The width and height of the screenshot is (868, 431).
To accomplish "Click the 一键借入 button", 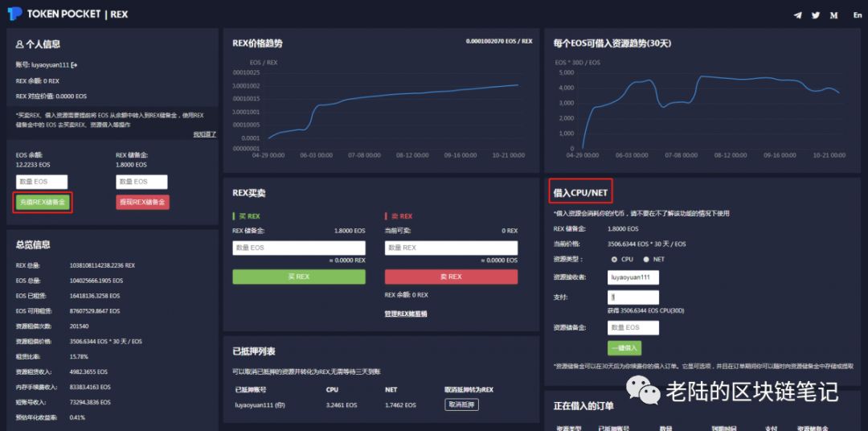I will point(624,348).
